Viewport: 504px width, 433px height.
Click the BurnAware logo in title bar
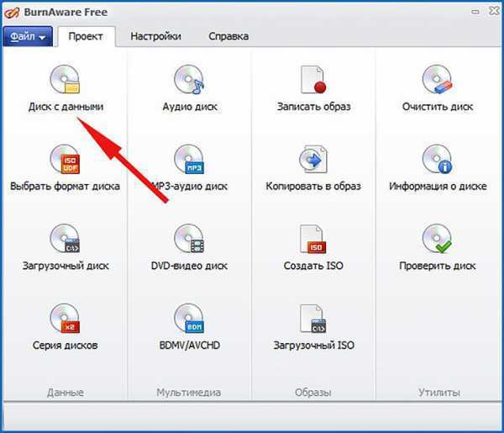[x=12, y=13]
